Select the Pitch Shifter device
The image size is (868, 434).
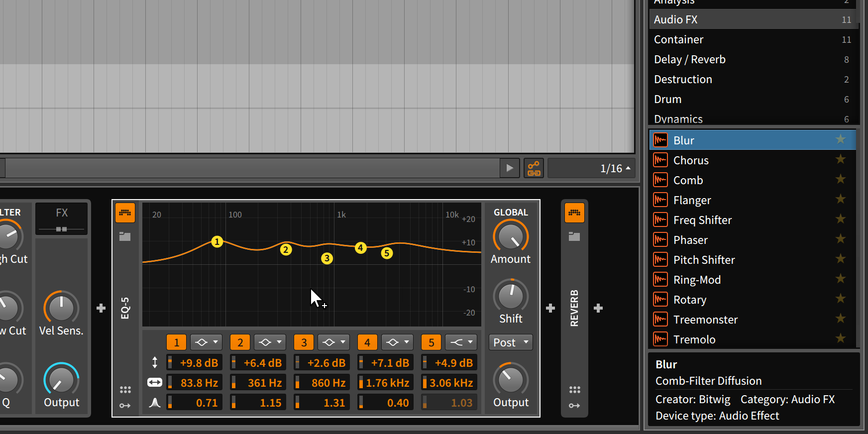753,259
